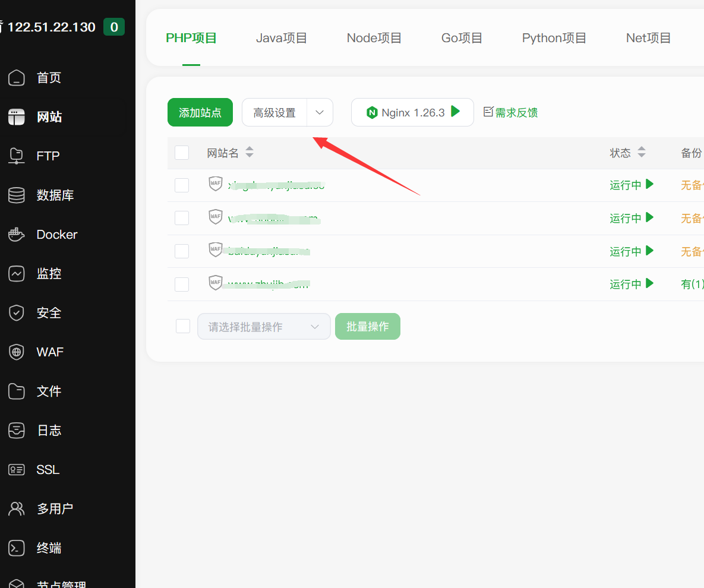Click the run triangle in third row status

click(649, 251)
